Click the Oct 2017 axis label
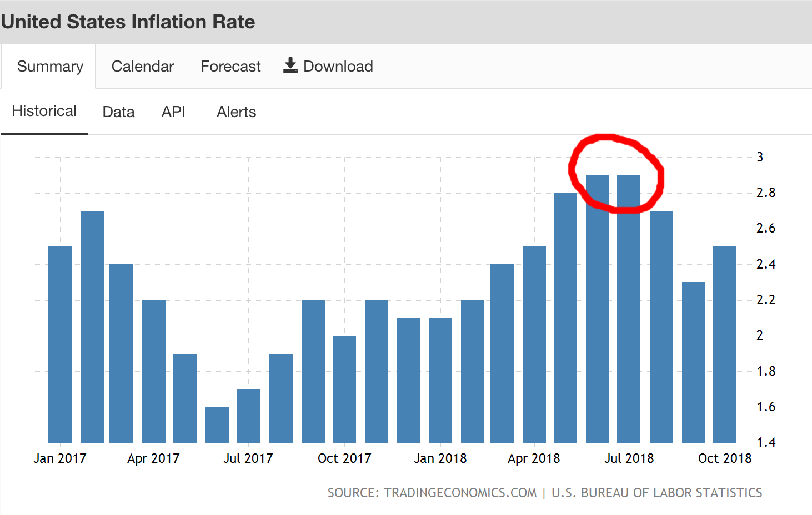812x515 pixels. coord(344,458)
